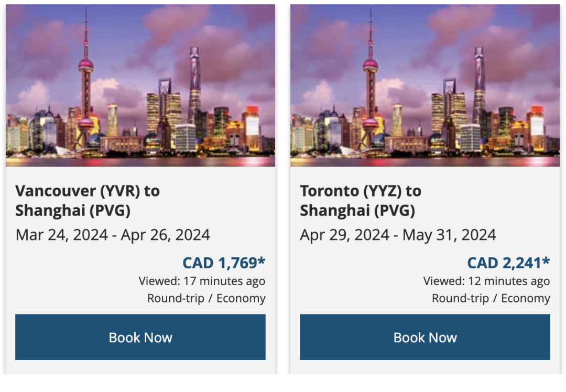
Task: Click Book Now for Vancouver to Shanghai
Action: [x=140, y=337]
